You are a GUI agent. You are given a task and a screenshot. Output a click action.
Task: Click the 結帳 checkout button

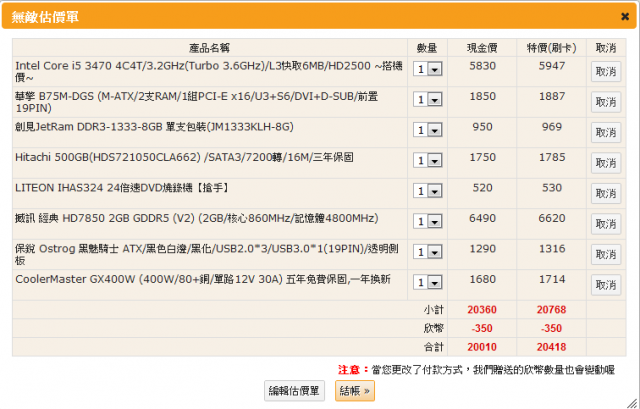(x=355, y=391)
